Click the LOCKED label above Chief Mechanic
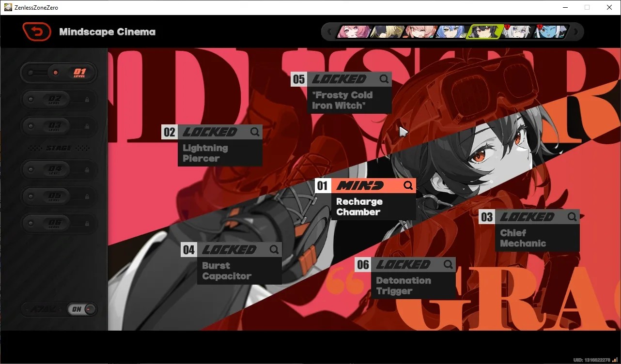The image size is (621, 364). pos(527,217)
